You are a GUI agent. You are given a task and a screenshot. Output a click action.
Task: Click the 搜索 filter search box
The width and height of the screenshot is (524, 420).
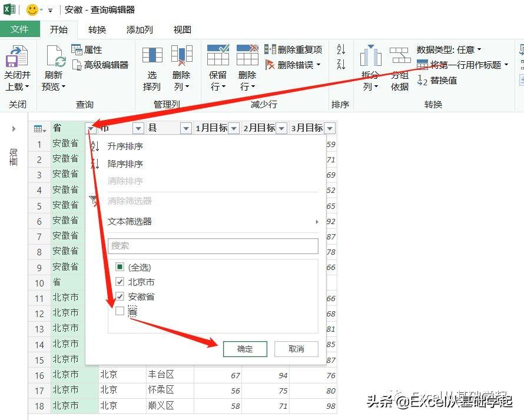[x=213, y=246]
